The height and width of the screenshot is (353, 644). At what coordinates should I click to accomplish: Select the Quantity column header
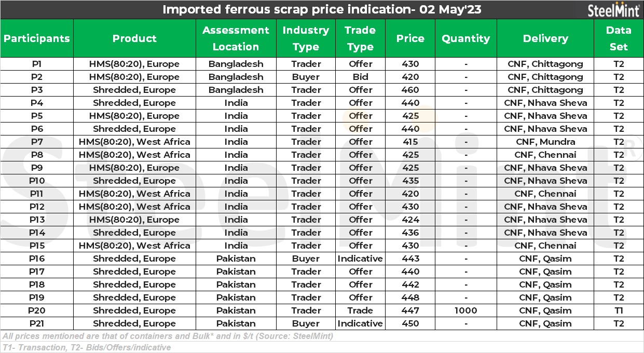tap(465, 38)
